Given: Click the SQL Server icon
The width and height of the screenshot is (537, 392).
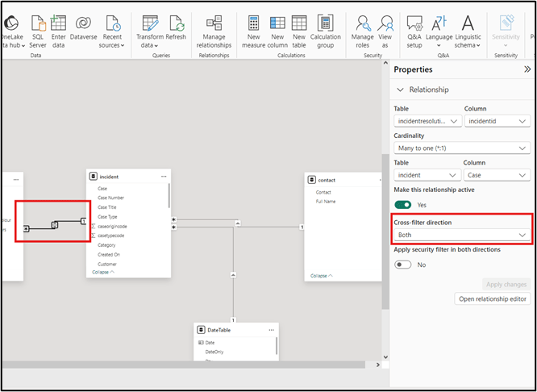Looking at the screenshot, I should coord(37,23).
